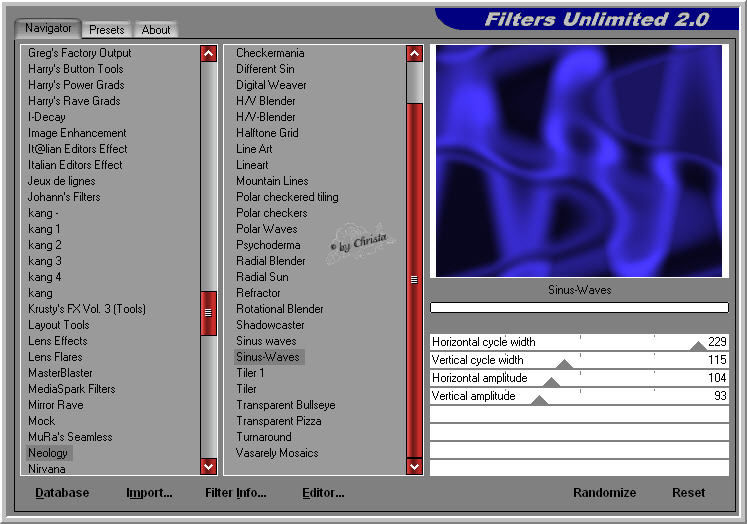Image resolution: width=747 pixels, height=524 pixels.
Task: Choose the Line Art filter
Action: pos(254,149)
